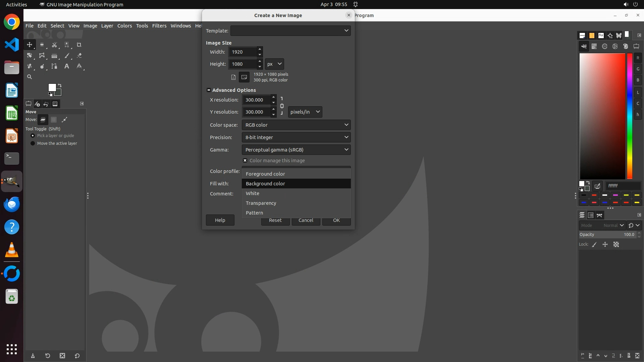Select the Scissors Select tool

pos(54,45)
